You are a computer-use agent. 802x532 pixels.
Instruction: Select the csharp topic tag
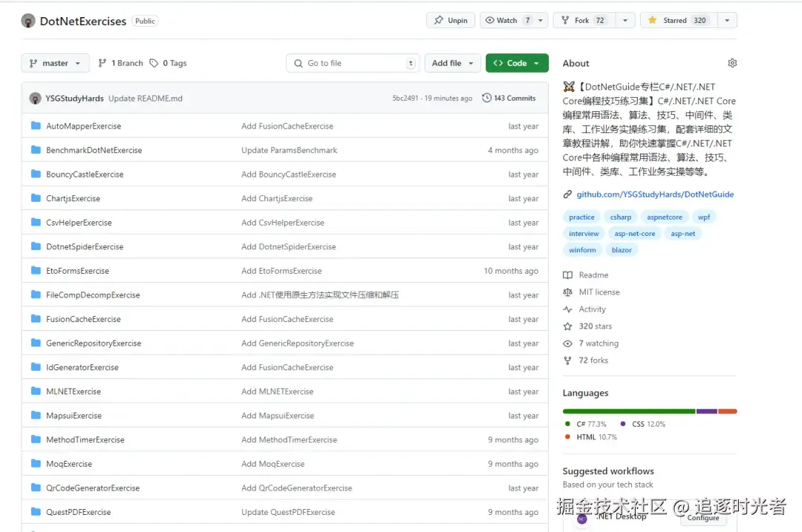(x=620, y=217)
